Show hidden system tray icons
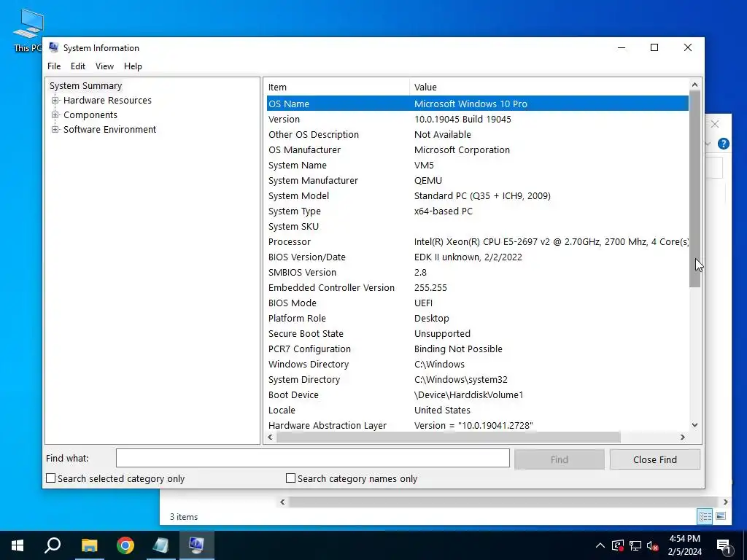 tap(600, 545)
